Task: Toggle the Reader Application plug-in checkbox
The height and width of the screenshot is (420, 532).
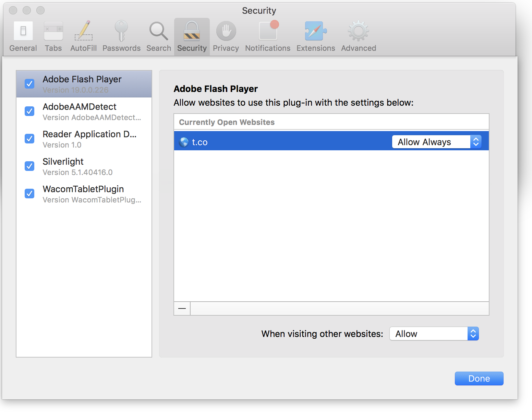Action: 29,139
